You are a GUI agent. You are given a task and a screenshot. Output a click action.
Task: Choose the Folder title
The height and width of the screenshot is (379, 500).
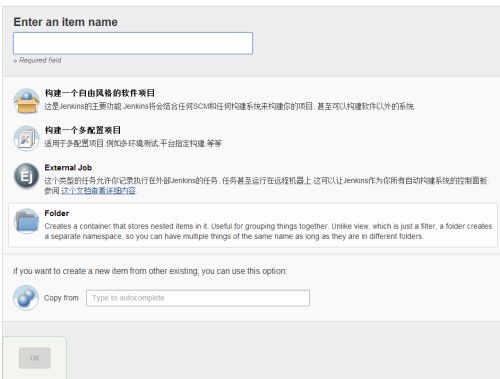point(57,213)
